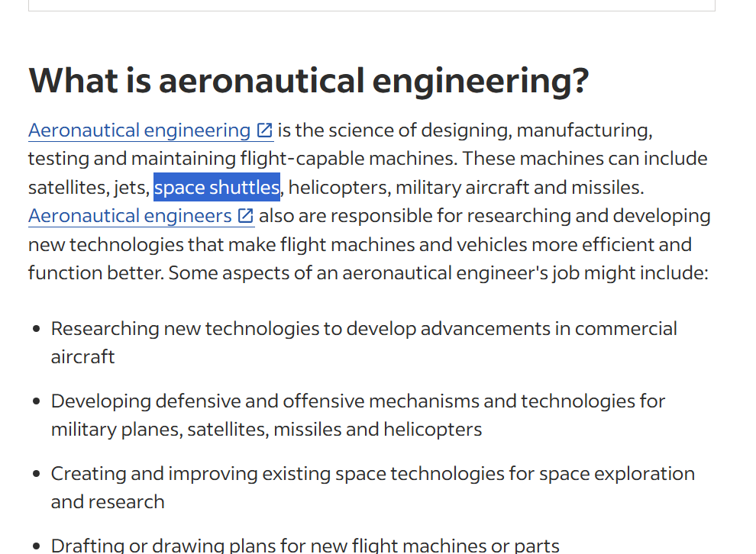756x554 pixels.
Task: Click the 'Developing defensive and offensive mechanisms' item
Action: pos(357,415)
